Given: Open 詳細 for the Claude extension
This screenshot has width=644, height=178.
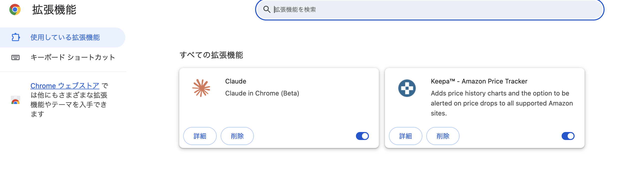Looking at the screenshot, I should click(x=199, y=136).
